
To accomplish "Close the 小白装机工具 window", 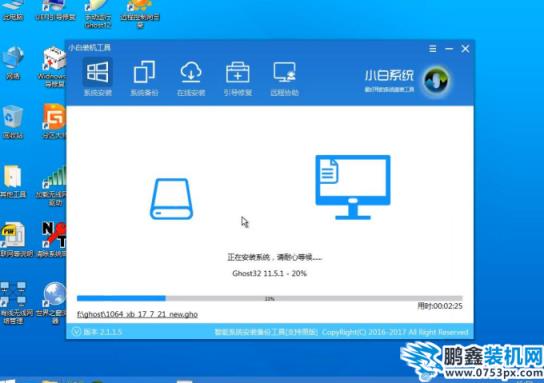I will tap(465, 49).
